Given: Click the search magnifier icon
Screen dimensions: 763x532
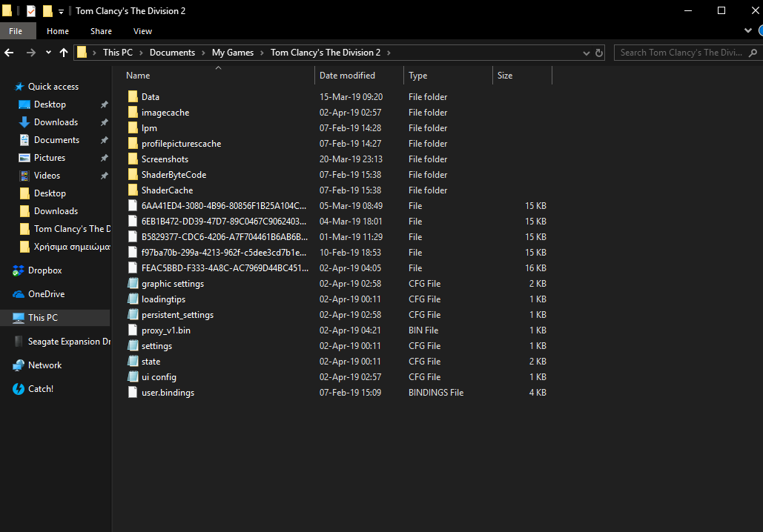Looking at the screenshot, I should 753,53.
